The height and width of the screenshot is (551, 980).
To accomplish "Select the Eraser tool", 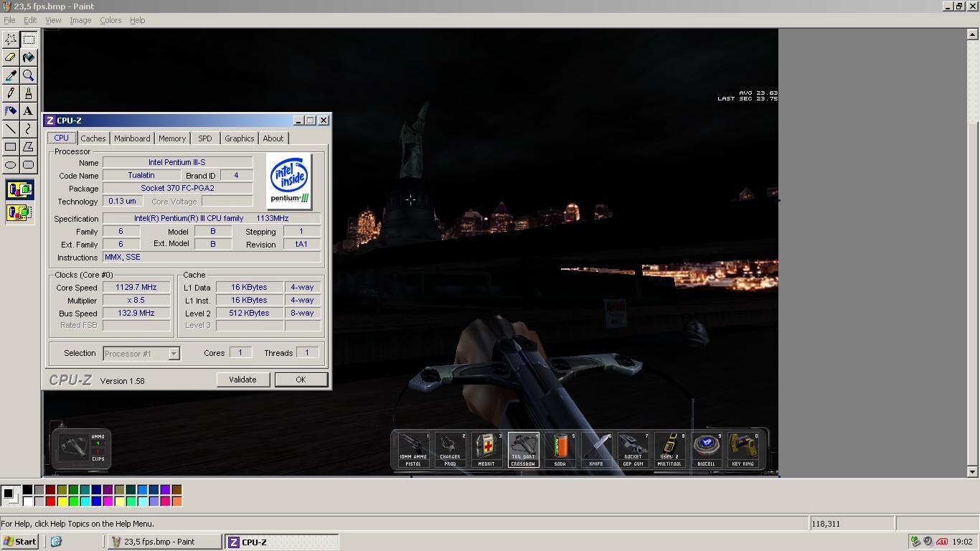I will [x=11, y=57].
